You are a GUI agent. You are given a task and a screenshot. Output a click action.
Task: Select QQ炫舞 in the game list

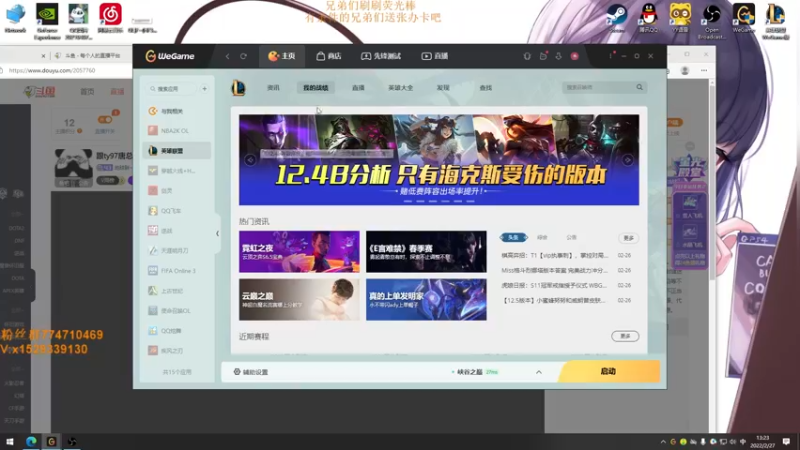177,331
